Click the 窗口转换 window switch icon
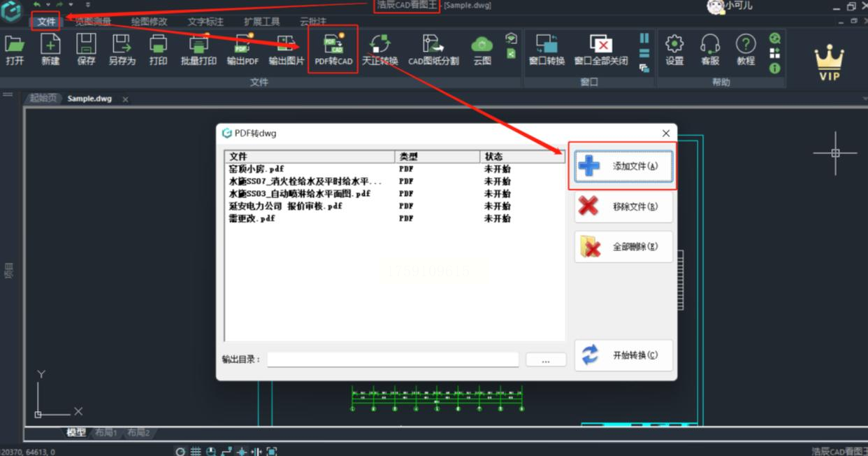Image resolution: width=868 pixels, height=456 pixels. 547,44
